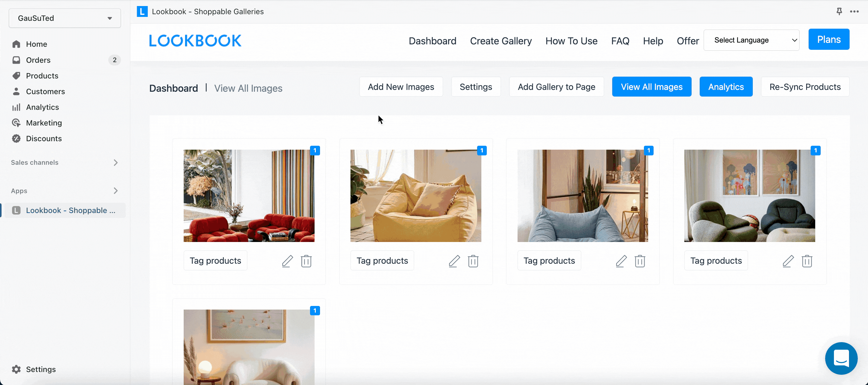This screenshot has width=868, height=385.
Task: Open the green armchairs thumbnail
Action: (750, 196)
